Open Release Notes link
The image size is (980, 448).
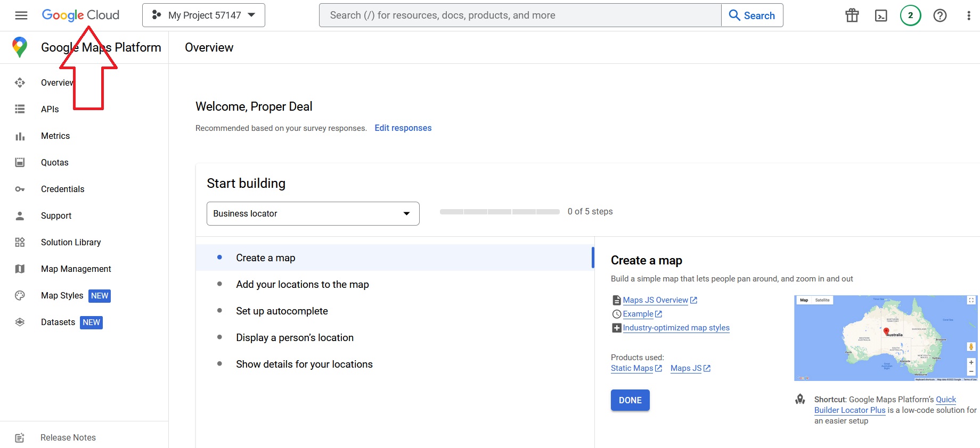point(68,437)
